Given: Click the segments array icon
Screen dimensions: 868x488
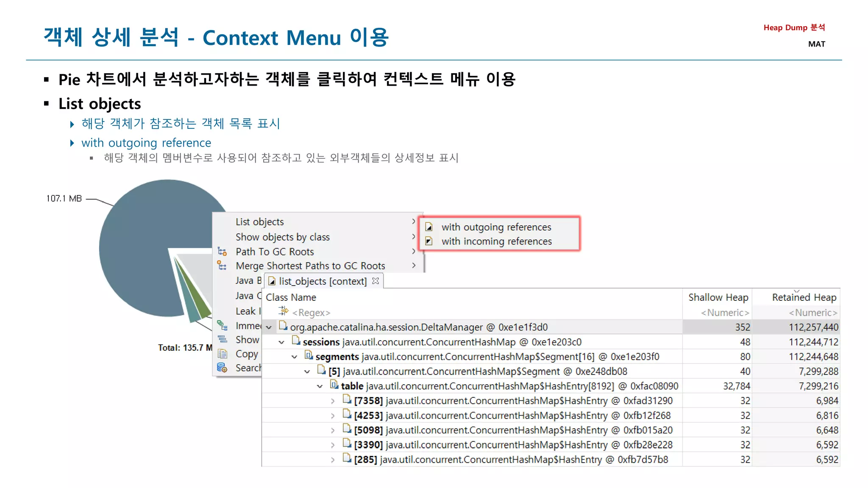Looking at the screenshot, I should pyautogui.click(x=309, y=355).
